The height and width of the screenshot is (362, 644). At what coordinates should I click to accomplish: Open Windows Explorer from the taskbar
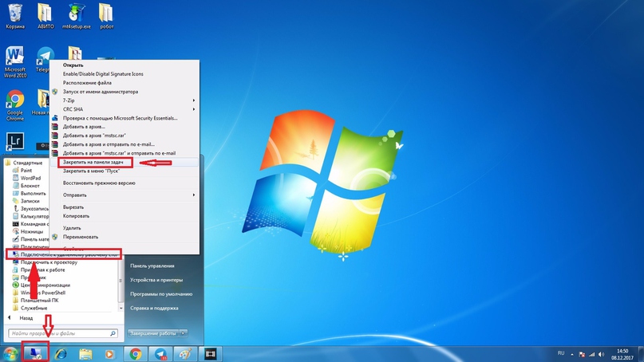tap(85, 354)
